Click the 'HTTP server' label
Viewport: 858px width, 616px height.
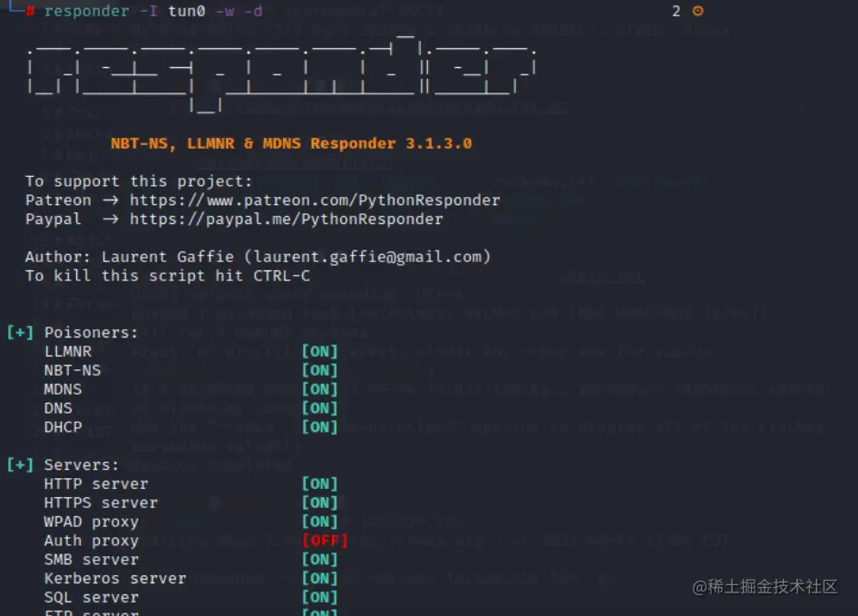click(x=96, y=484)
